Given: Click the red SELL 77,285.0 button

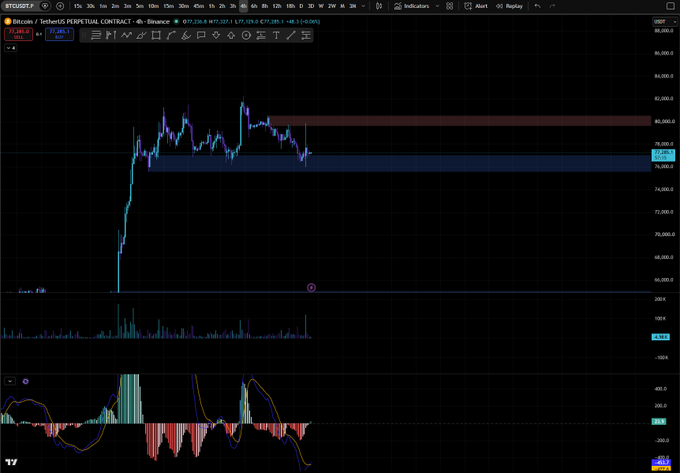Looking at the screenshot, I should coord(19,34).
